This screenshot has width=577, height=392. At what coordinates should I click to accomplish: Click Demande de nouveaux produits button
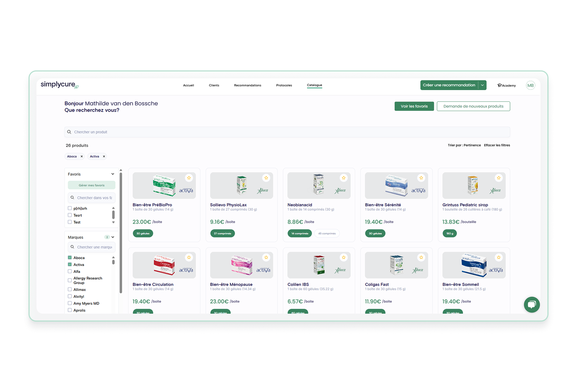473,106
